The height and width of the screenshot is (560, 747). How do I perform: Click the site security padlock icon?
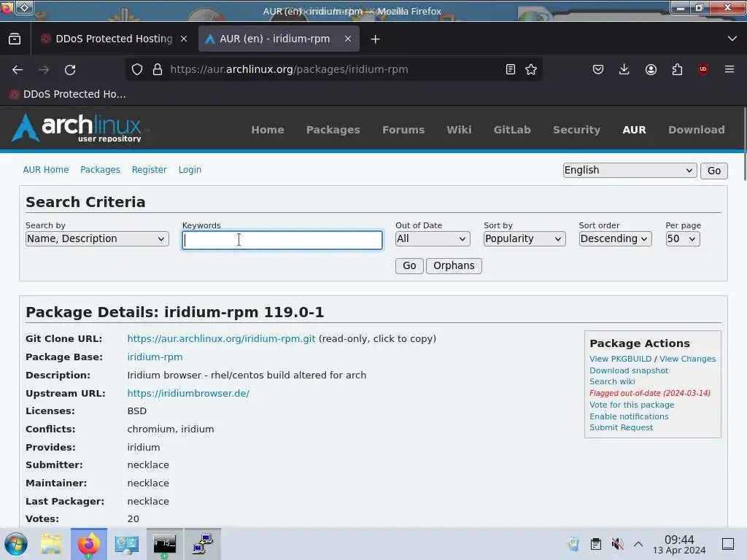click(158, 69)
